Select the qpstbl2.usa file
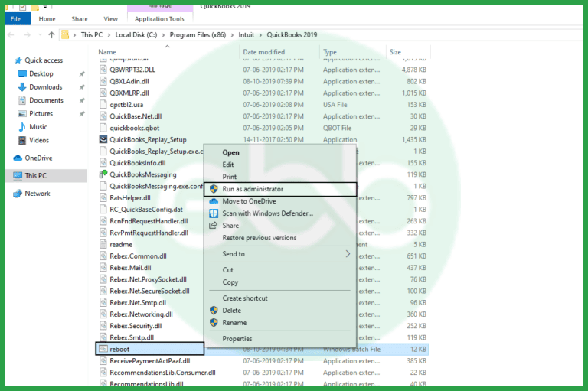The height and width of the screenshot is (391, 588). point(126,105)
